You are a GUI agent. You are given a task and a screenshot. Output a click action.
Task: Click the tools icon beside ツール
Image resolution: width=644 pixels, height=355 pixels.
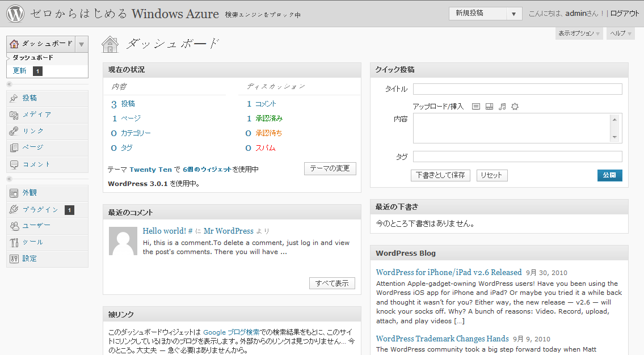(14, 242)
